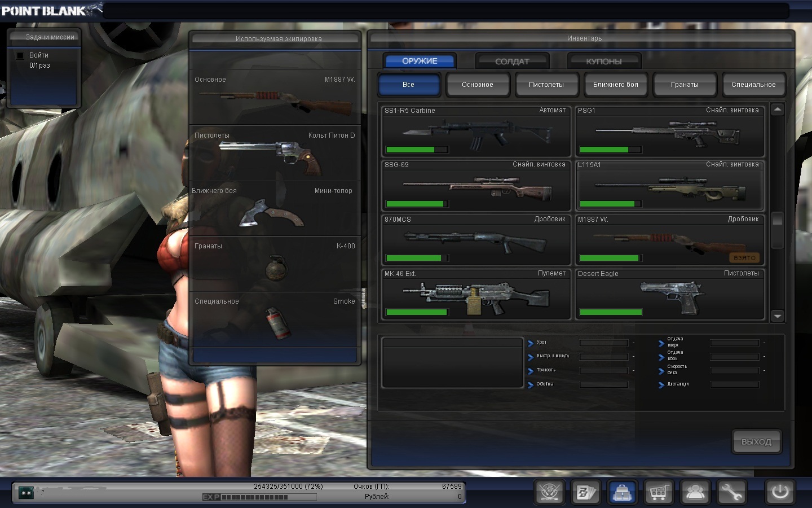Screen dimensions: 812x508
Task: Click the Обойма stat arrow
Action: pyautogui.click(x=531, y=385)
